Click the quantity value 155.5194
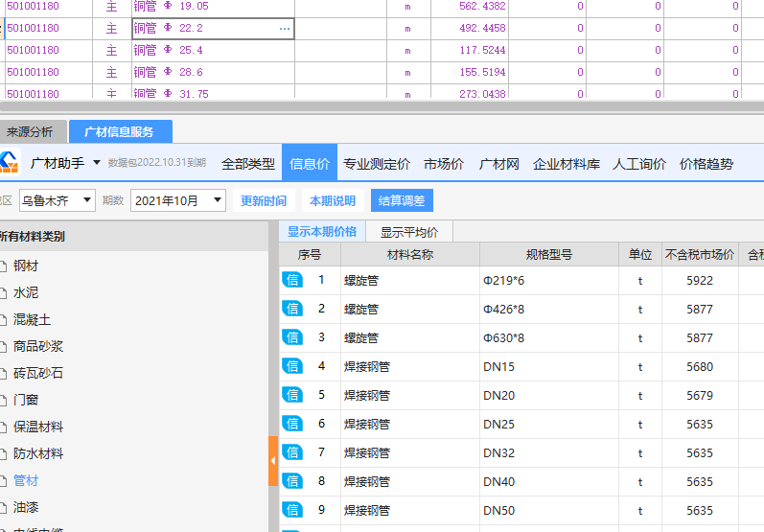Screen dimensions: 764x532 (x=482, y=72)
